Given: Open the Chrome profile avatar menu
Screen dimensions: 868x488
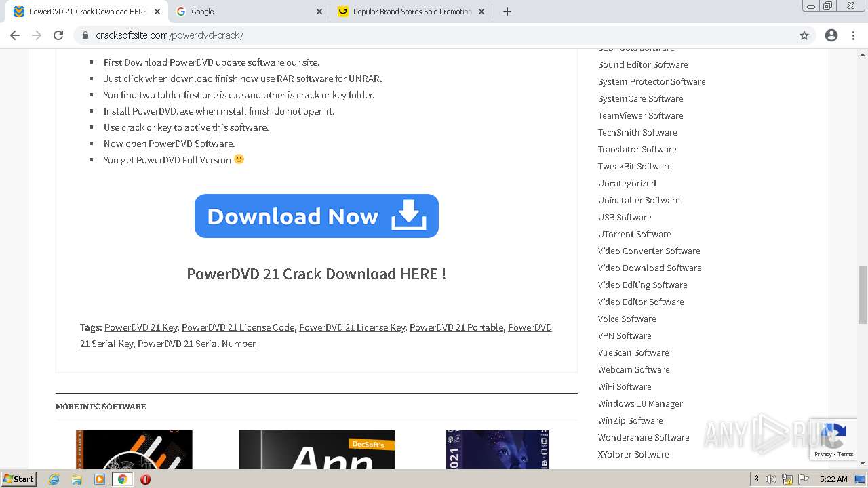Looking at the screenshot, I should point(831,35).
